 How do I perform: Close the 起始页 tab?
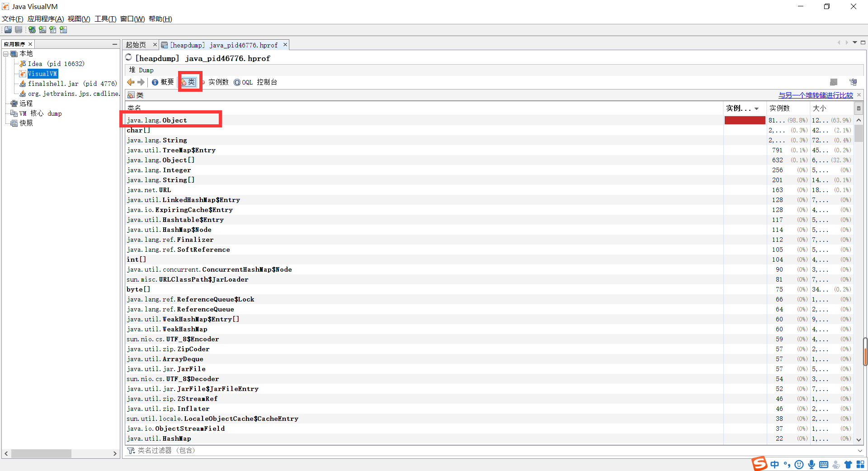click(155, 44)
